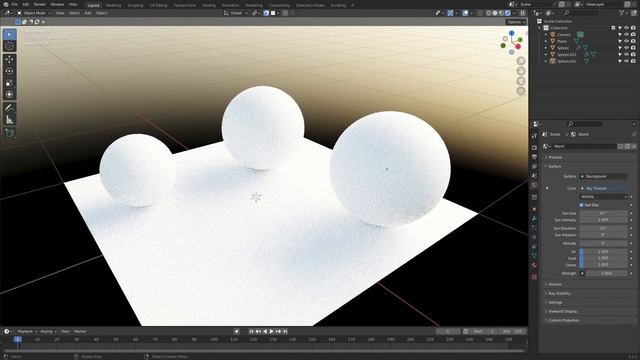Jump to the timeline start frame
This screenshot has height=360, width=640.
pyautogui.click(x=251, y=331)
